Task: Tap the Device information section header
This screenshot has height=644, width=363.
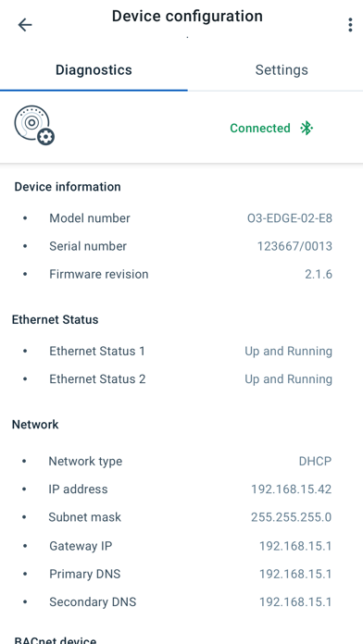Action: tap(68, 187)
